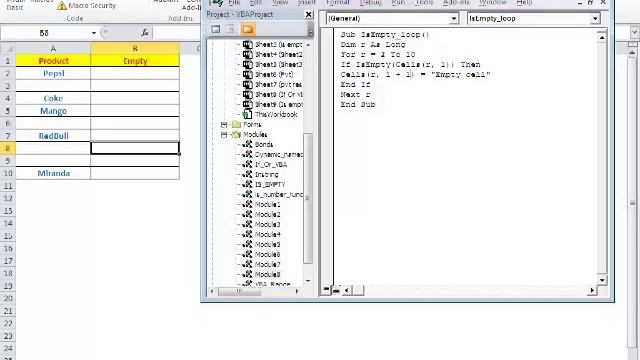Click the Excel Select All corner button

8,49
